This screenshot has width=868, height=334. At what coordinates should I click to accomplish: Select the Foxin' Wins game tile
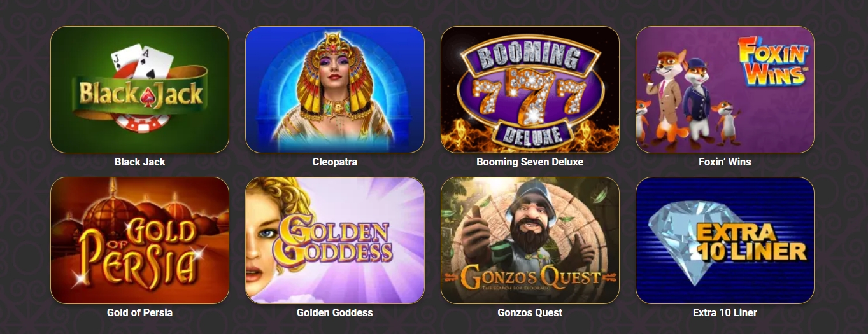pos(725,90)
